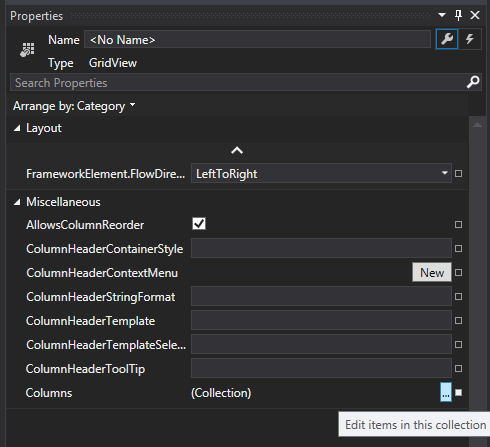Switch to event handlers lightning icon
490x447 pixels.
click(x=470, y=39)
